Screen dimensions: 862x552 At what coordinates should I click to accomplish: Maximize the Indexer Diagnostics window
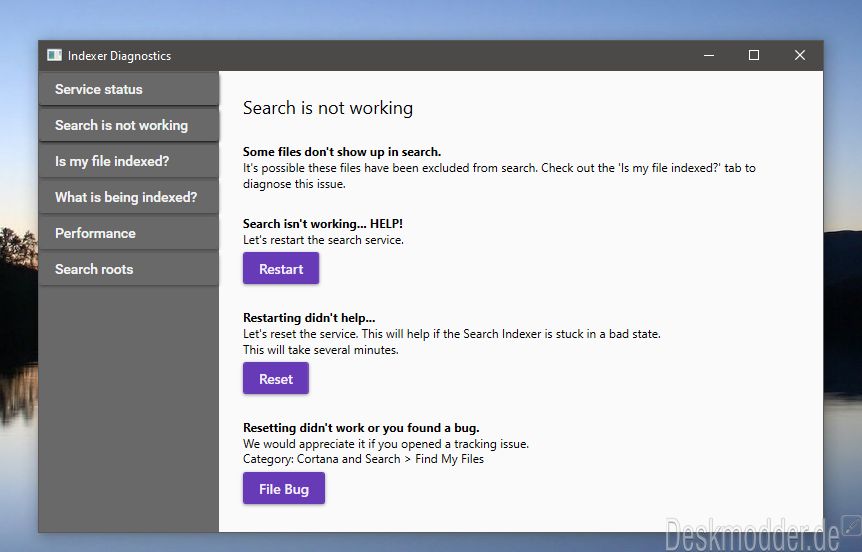click(754, 56)
